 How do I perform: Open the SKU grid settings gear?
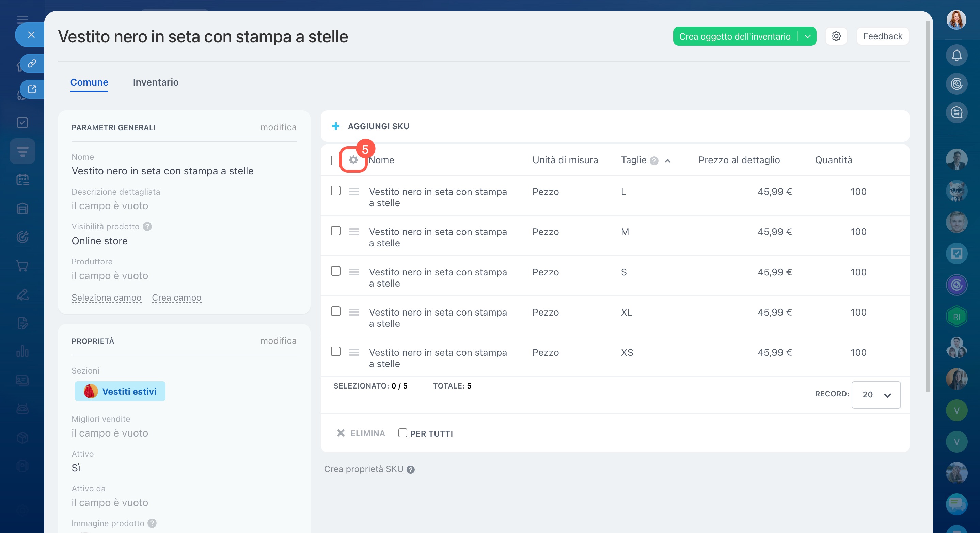(353, 160)
